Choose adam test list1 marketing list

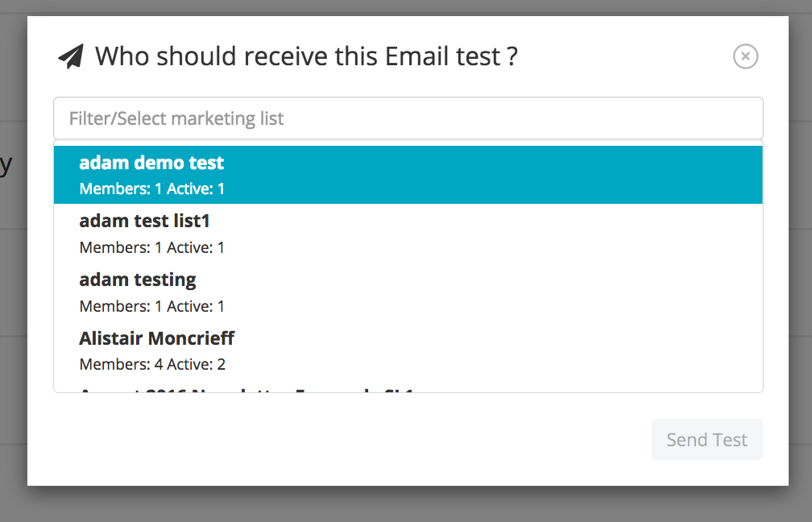pyautogui.click(x=408, y=233)
